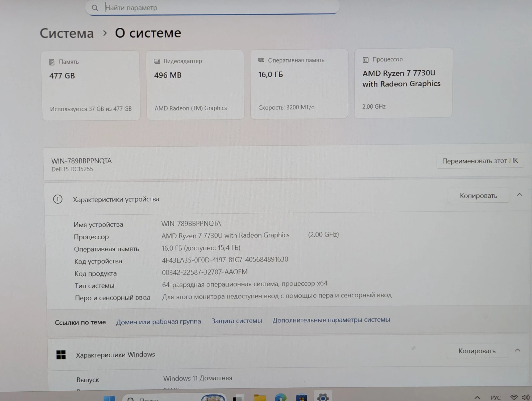Viewport: 532px width, 401px height.
Task: Copy Windows specifications with 'Копировать'
Action: coord(477,351)
